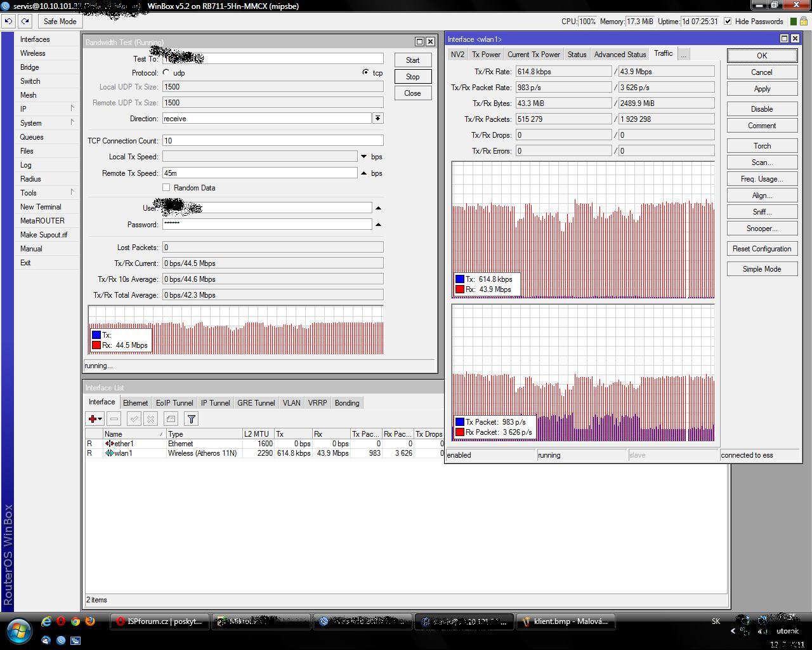Click the red Rx Packet legend swatch

coord(460,432)
